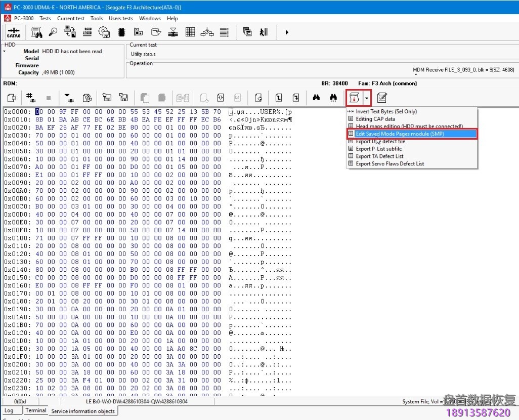Click the scroll info plugin icon
The height and width of the screenshot is (420, 519).
tap(354, 98)
